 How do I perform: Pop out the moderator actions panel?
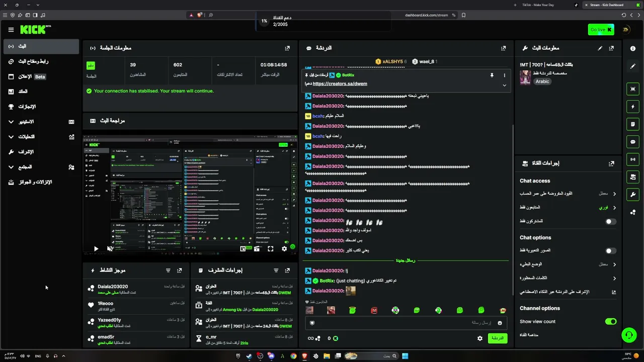[287, 270]
